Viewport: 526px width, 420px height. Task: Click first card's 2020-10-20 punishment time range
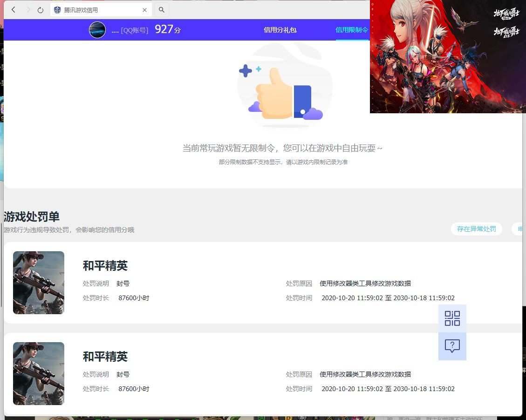tap(388, 298)
